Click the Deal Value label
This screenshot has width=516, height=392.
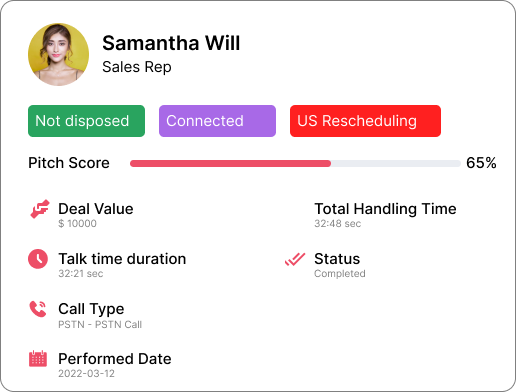click(96, 209)
